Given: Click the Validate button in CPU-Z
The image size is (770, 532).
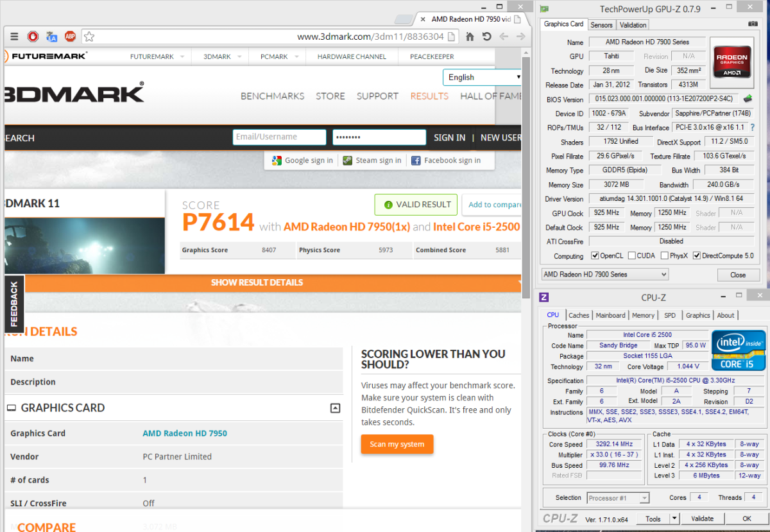Looking at the screenshot, I should click(x=703, y=519).
